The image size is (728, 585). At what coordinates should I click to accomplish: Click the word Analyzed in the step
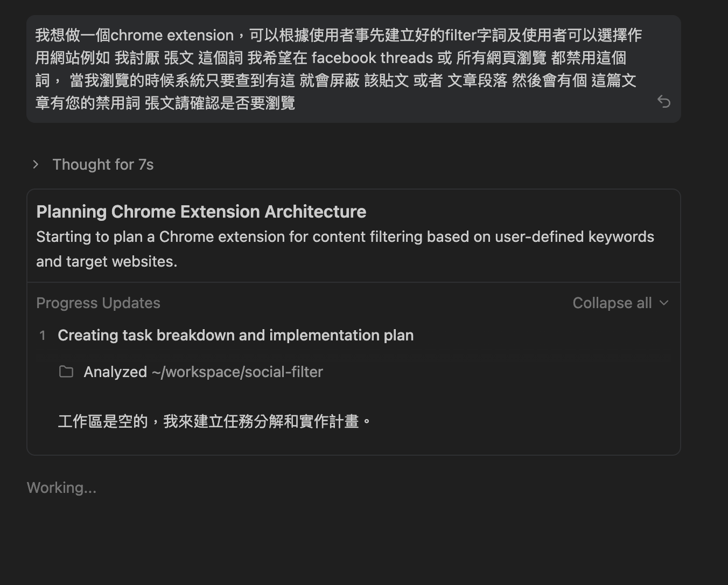(x=115, y=372)
